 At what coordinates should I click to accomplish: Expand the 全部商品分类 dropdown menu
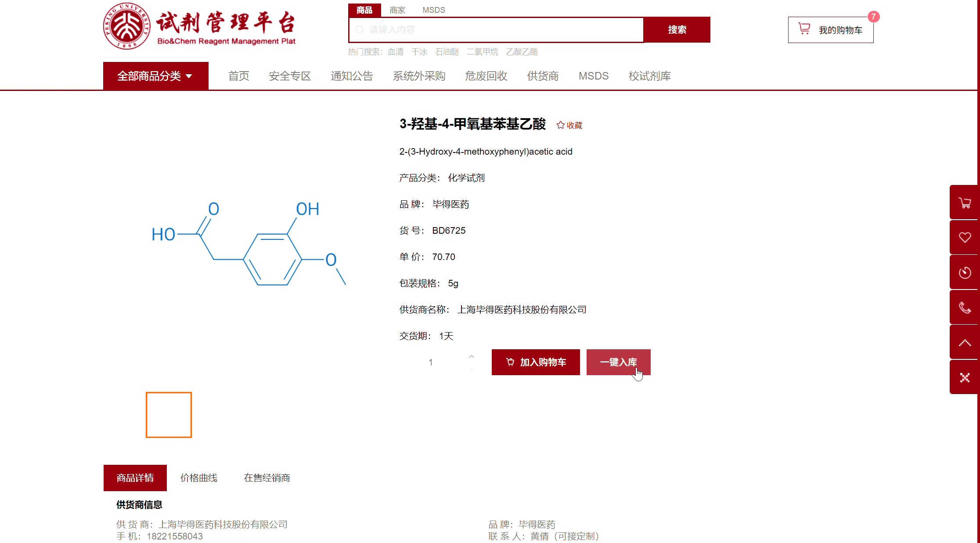[x=155, y=76]
